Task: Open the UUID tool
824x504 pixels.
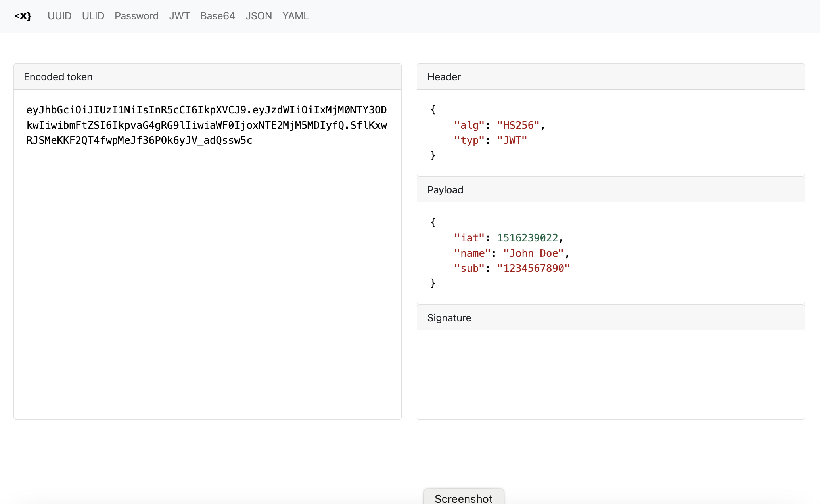Action: (59, 16)
